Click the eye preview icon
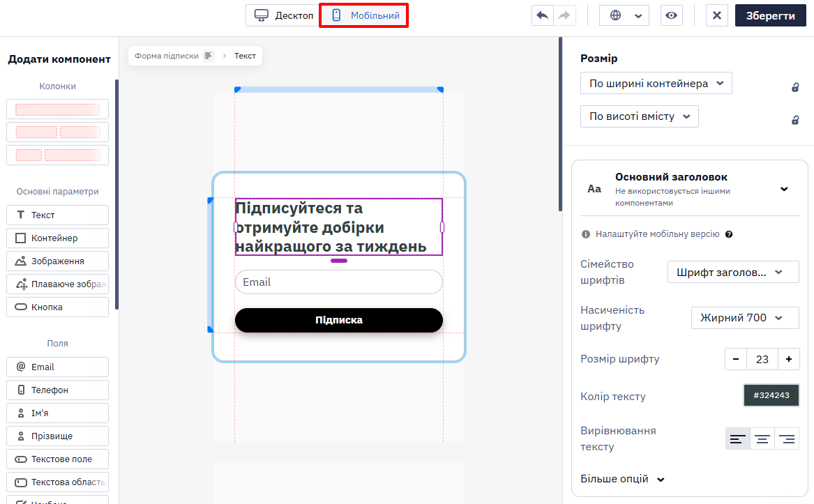814x504 pixels. point(671,15)
